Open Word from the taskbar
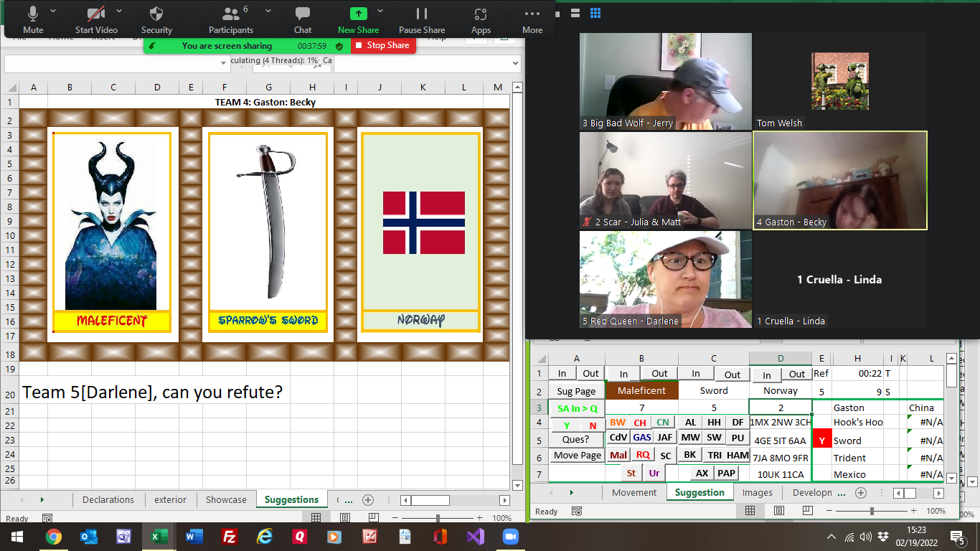980x551 pixels. 194,537
